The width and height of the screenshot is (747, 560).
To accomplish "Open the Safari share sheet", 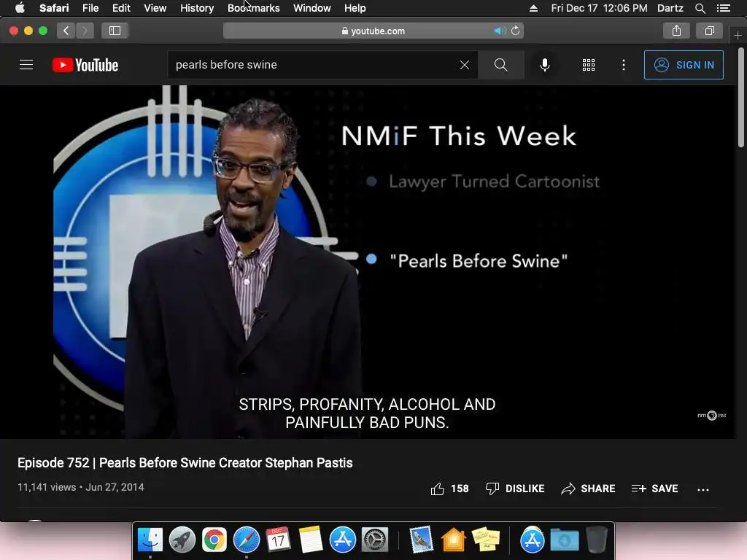I will click(x=676, y=31).
